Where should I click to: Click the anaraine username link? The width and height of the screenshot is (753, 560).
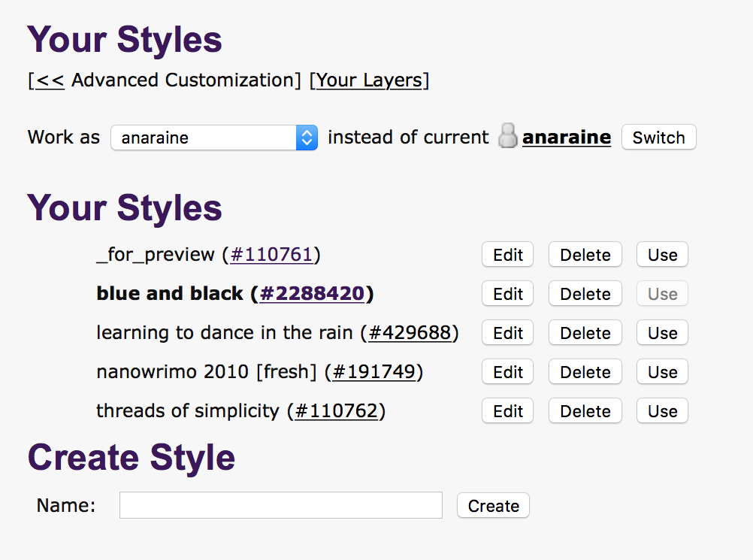[566, 138]
